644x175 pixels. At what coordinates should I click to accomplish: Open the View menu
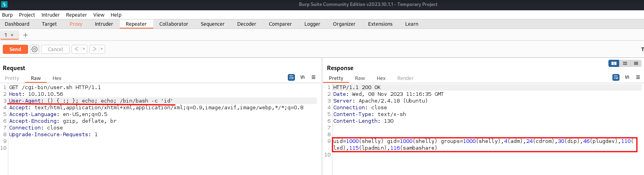click(99, 15)
